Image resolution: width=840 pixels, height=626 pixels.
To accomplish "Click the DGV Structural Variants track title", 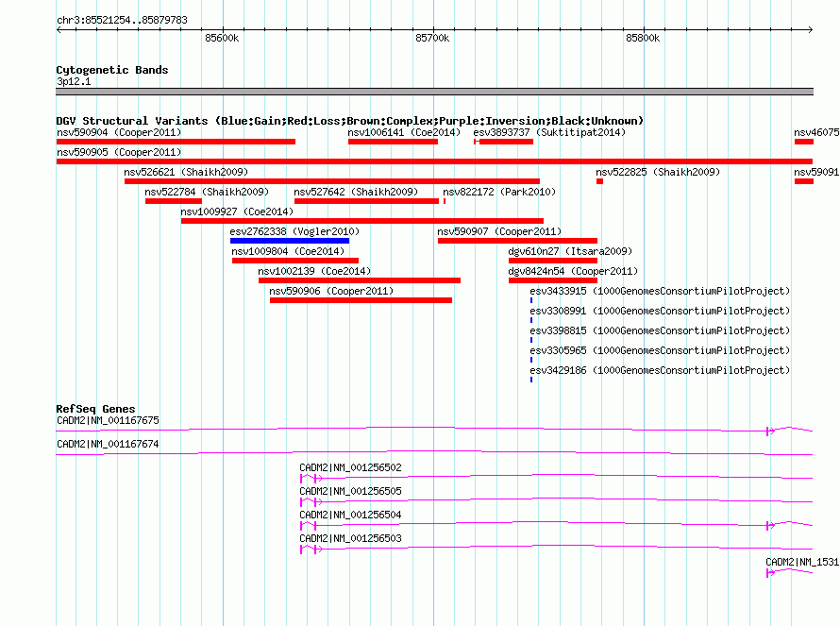I will tap(350, 121).
